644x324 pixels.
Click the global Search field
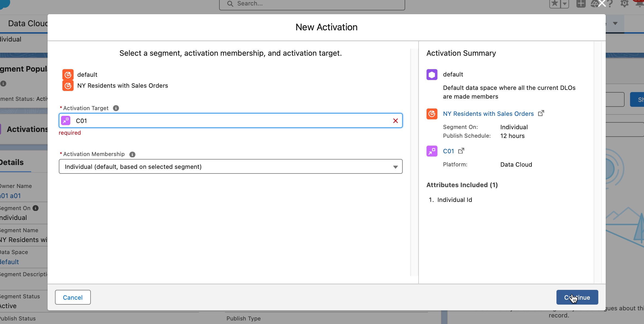(312, 4)
